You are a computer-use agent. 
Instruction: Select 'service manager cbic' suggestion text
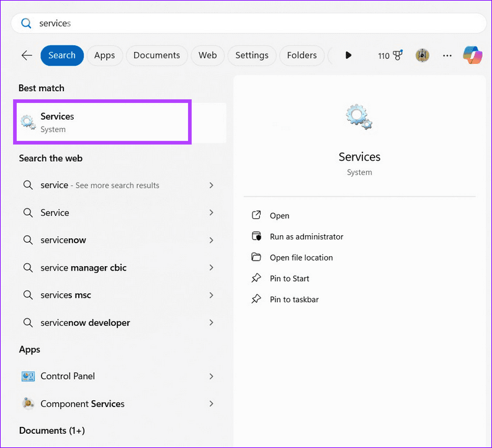point(84,267)
